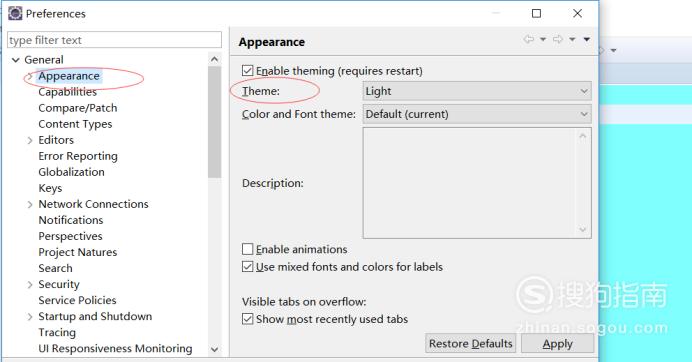Open the Color and Font theme dropdown
This screenshot has height=362, width=692.
point(477,114)
